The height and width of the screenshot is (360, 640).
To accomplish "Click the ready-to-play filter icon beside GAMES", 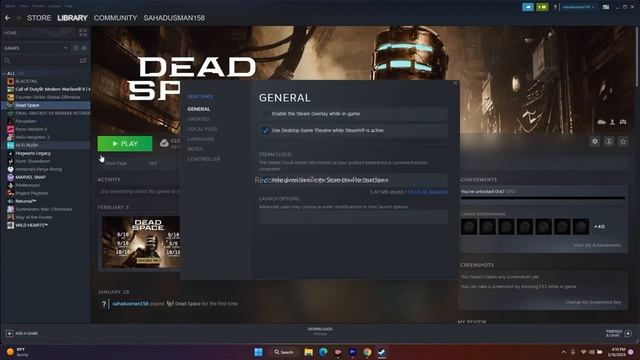I will pyautogui.click(x=84, y=48).
